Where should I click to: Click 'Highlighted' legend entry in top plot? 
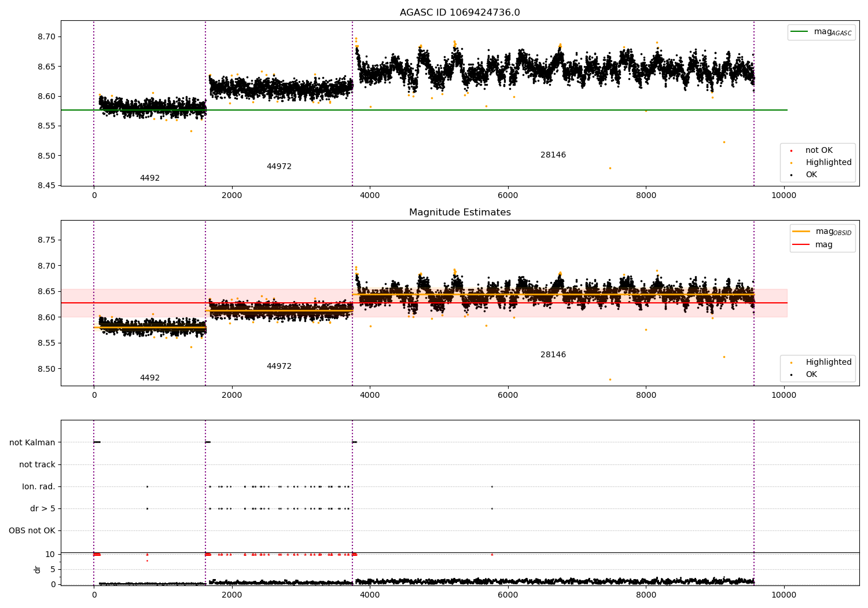(x=822, y=163)
